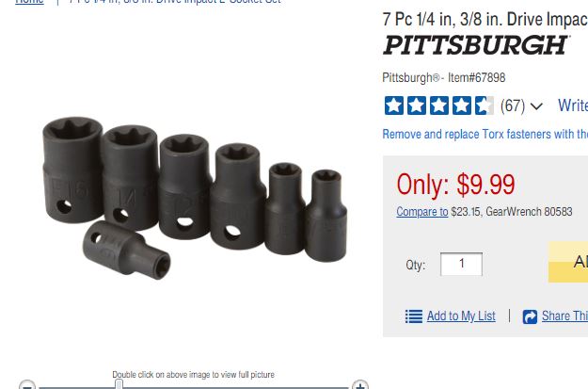588x389 pixels.
Task: Click the blue share arrow icon
Action: 530,316
